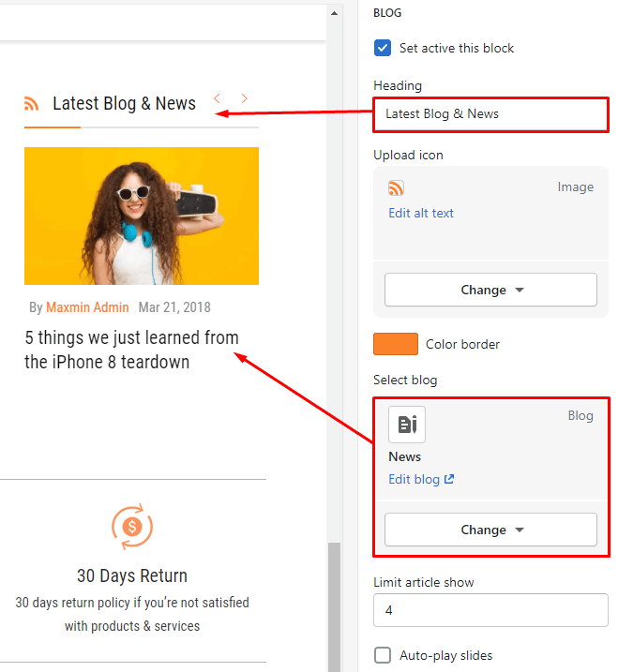Click the Edit alt text link

point(421,213)
